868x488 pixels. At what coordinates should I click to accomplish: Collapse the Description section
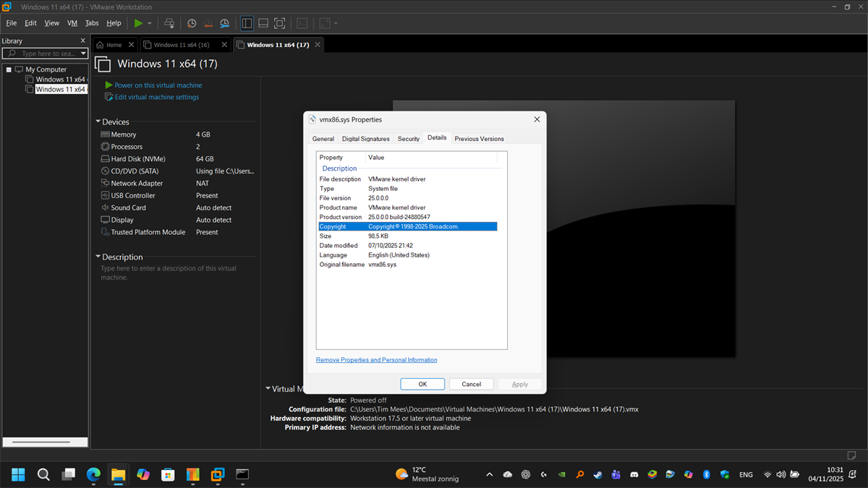tap(98, 257)
